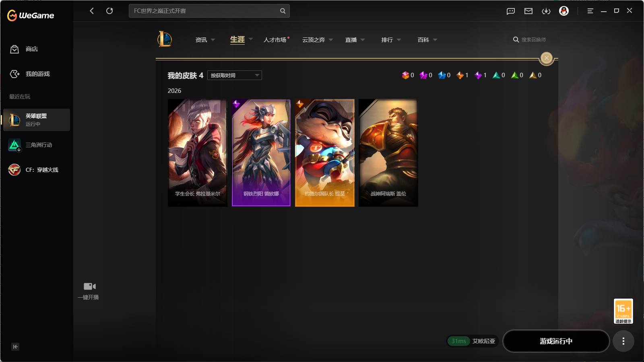This screenshot has height=362, width=644.
Task: Open the hamburger main menu
Action: [590, 11]
